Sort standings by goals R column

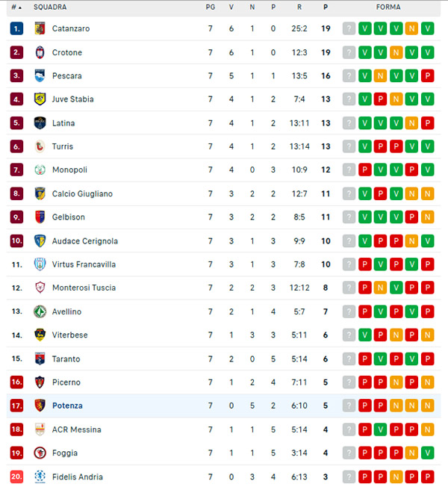pyautogui.click(x=299, y=7)
